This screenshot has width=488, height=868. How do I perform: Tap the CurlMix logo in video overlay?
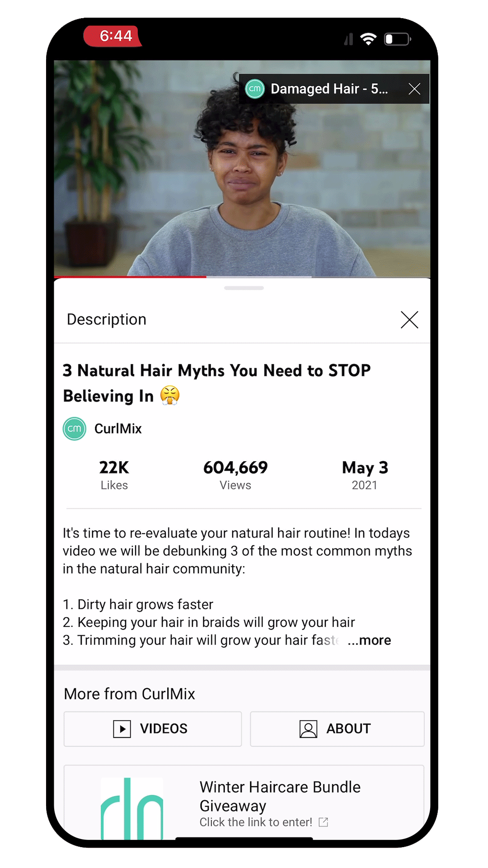[255, 89]
